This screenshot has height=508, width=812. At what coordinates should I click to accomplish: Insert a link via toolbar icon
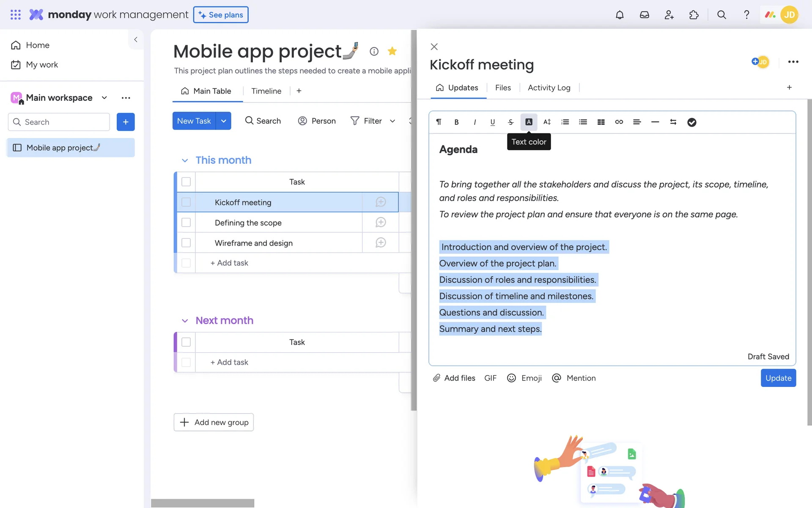619,122
